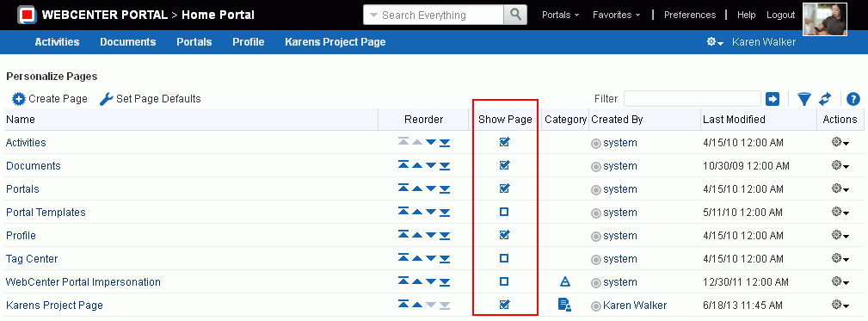Check Show Page for WebCenter Portal Impersonation
Viewport: 868px width, 321px height.
504,281
